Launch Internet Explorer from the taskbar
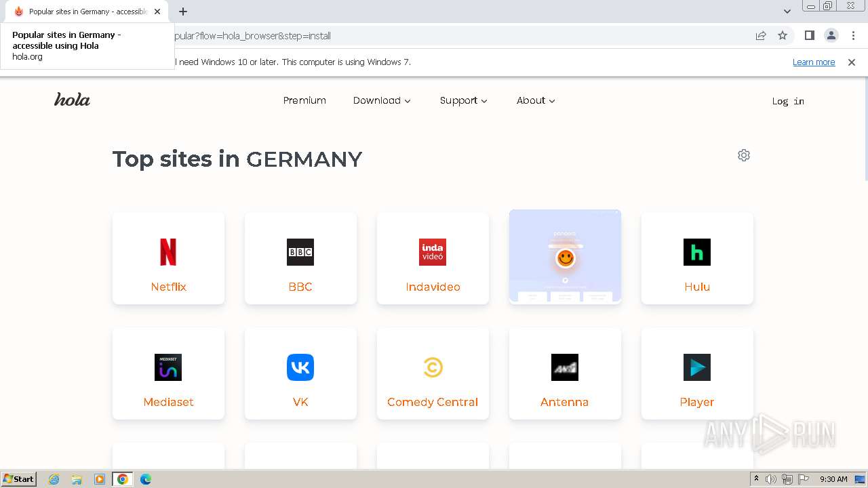Screen dimensions: 868x488 tap(54, 479)
